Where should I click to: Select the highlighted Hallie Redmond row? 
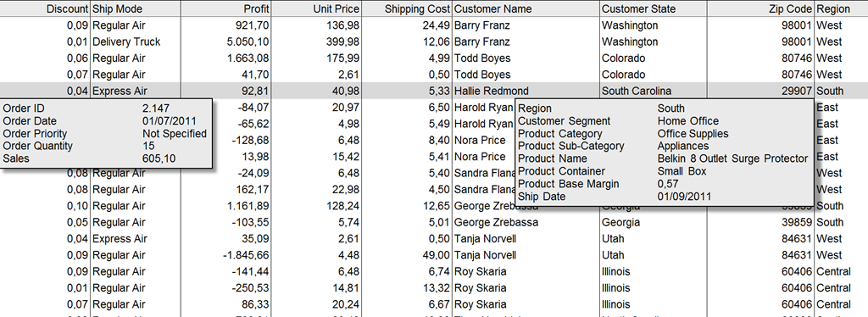click(x=434, y=91)
